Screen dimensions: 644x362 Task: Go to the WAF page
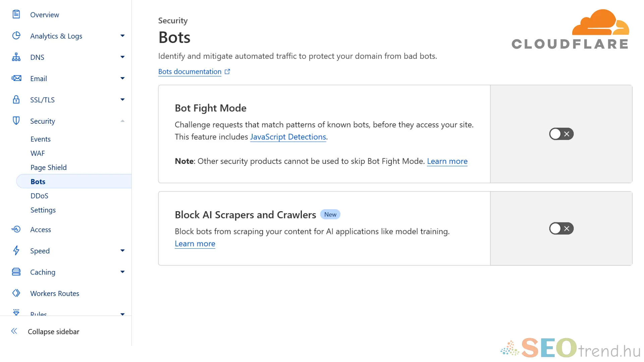click(x=38, y=153)
